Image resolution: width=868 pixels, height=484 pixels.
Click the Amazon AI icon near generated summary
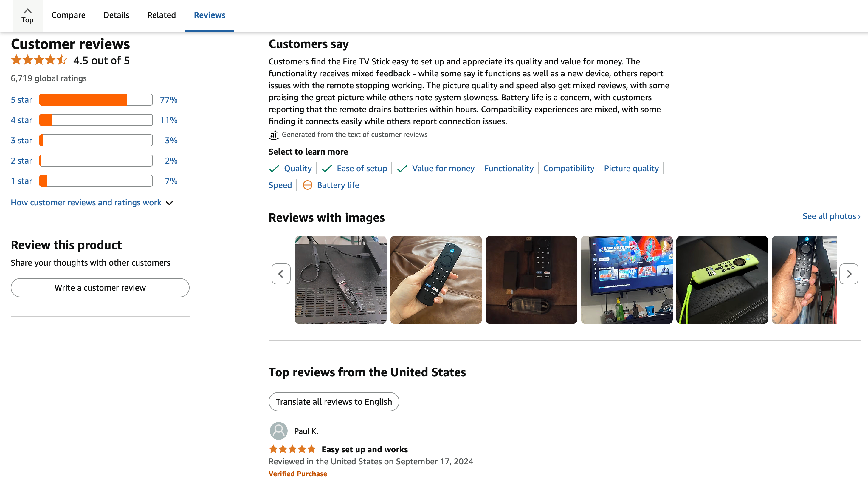(x=273, y=135)
